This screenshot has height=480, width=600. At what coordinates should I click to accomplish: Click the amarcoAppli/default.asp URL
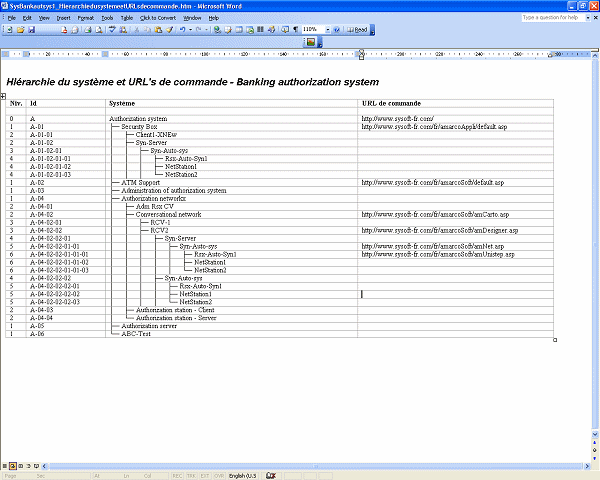click(x=434, y=127)
